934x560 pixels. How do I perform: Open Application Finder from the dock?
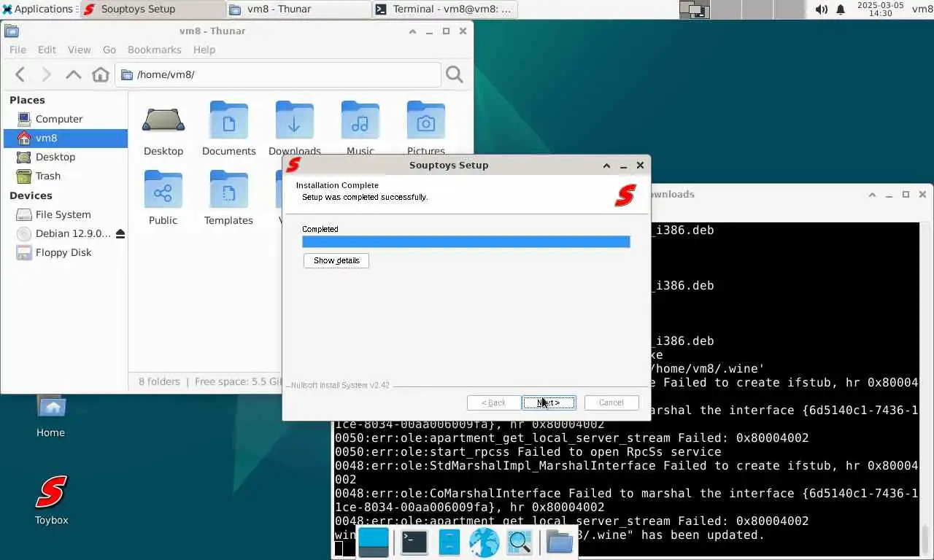pyautogui.click(x=520, y=542)
